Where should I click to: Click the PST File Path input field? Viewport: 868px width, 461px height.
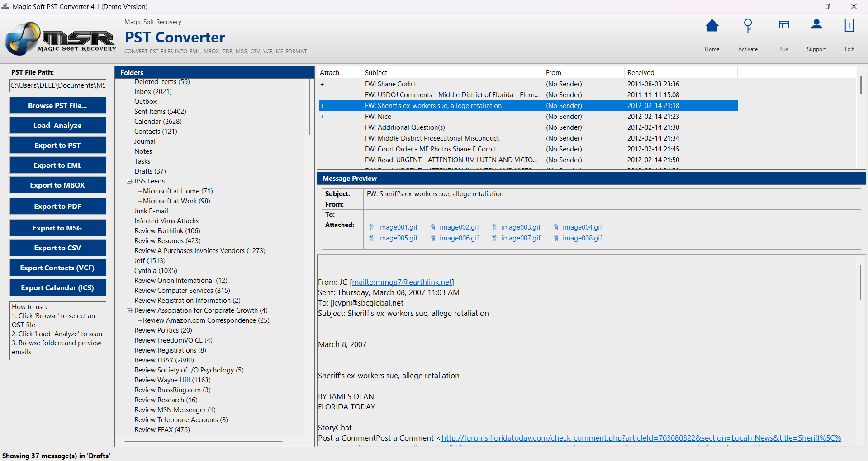tap(58, 85)
